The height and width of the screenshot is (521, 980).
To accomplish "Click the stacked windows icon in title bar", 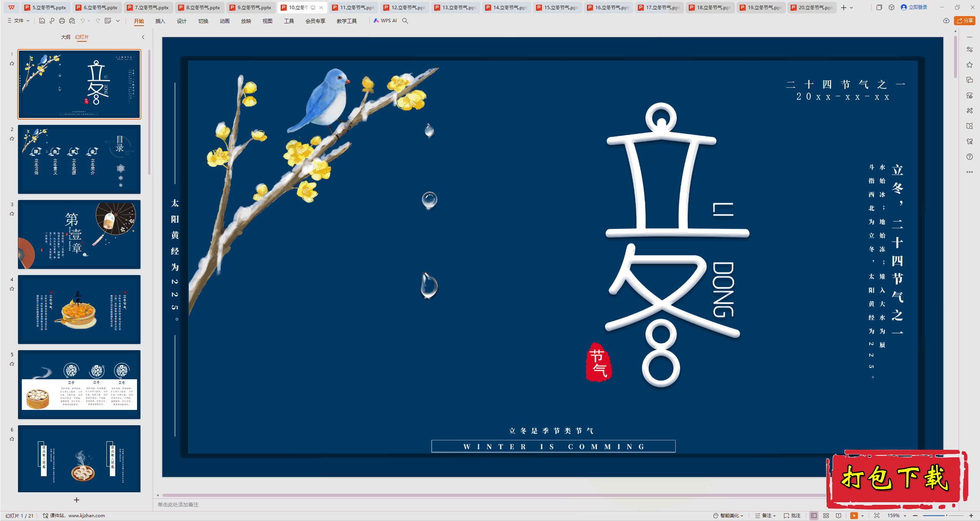I will coord(879,7).
